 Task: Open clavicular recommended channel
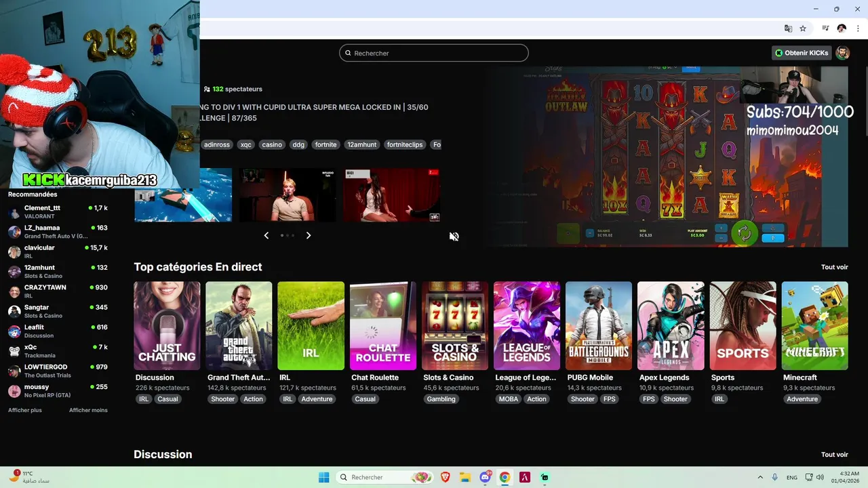point(58,251)
